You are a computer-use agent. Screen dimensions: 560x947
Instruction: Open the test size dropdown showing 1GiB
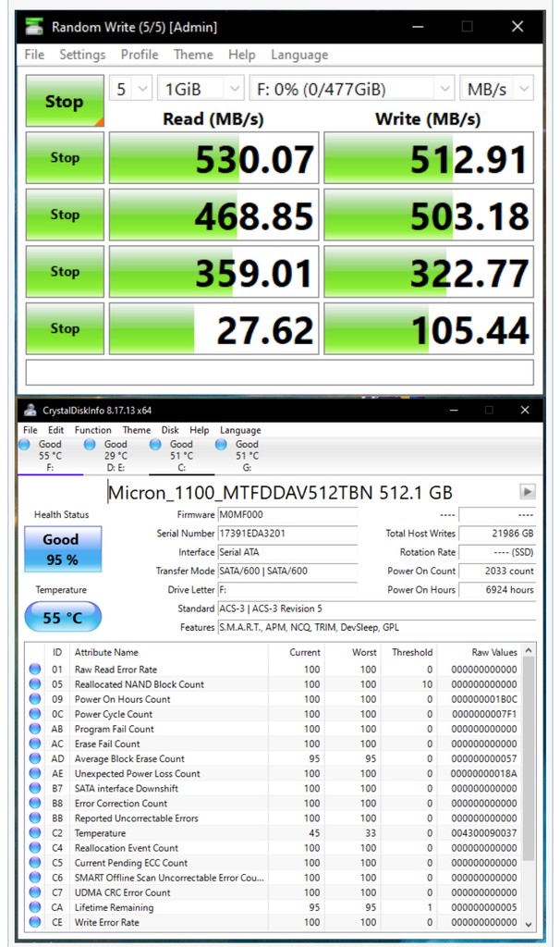[x=201, y=90]
